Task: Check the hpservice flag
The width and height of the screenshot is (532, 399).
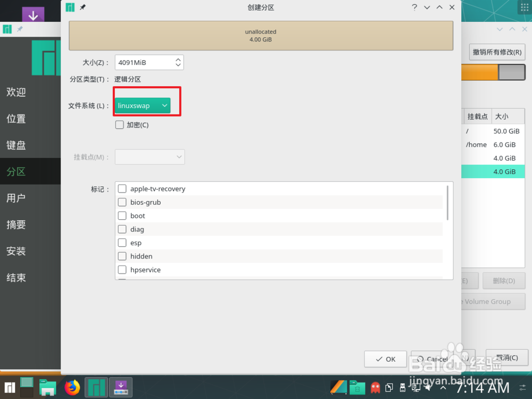Action: click(122, 270)
